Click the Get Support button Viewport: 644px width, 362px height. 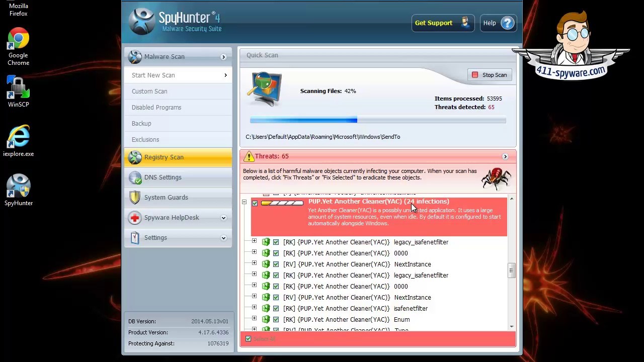point(443,23)
